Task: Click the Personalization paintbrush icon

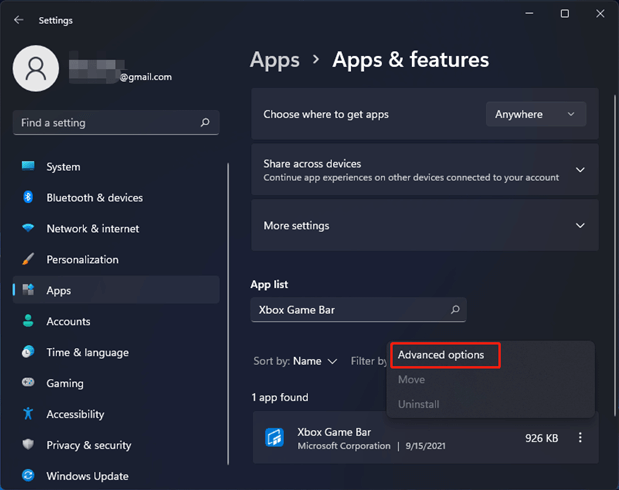Action: 28,259
